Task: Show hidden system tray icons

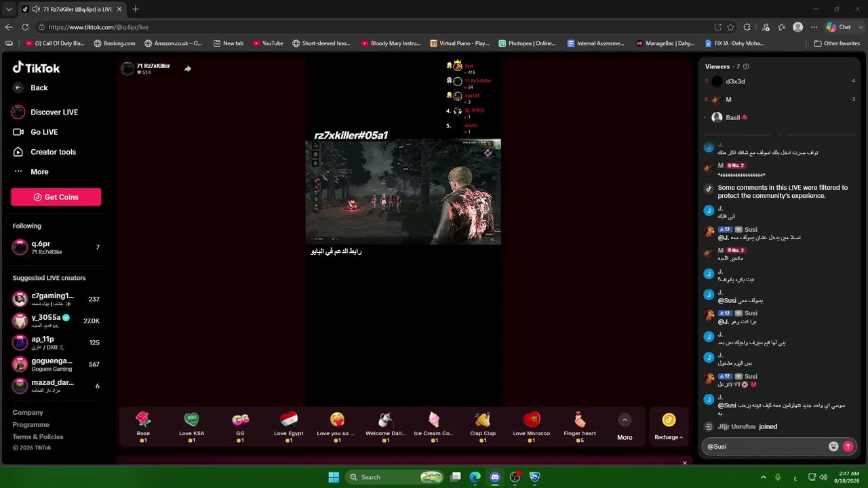Action: click(763, 477)
